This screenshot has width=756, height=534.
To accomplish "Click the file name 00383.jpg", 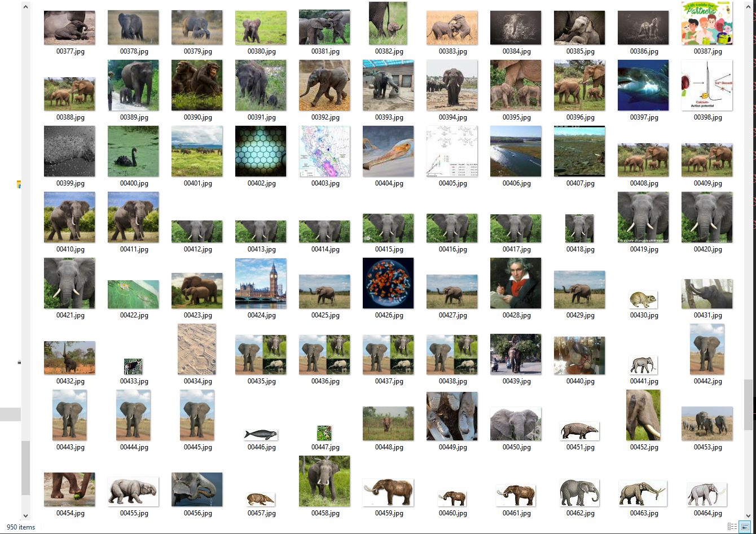I will point(453,51).
